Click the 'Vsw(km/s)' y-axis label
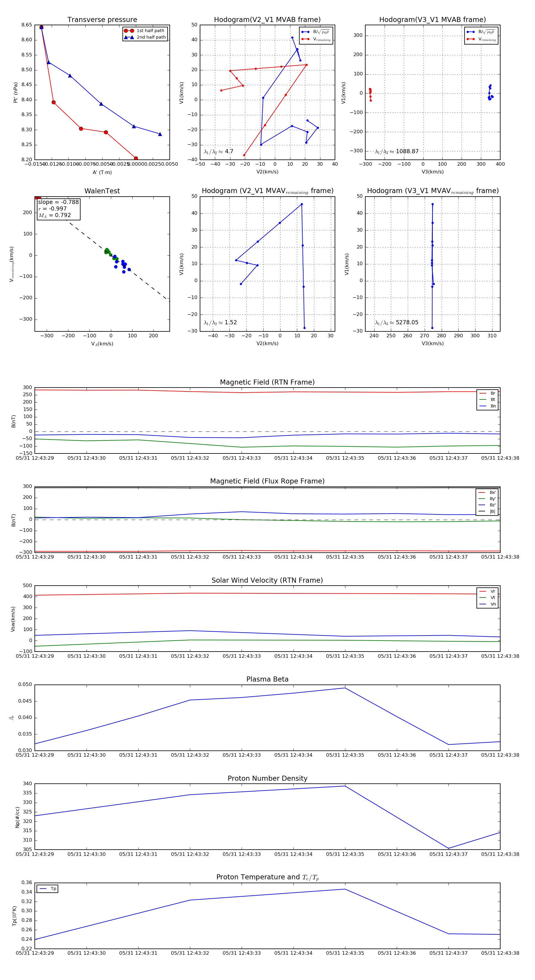 coord(13,619)
